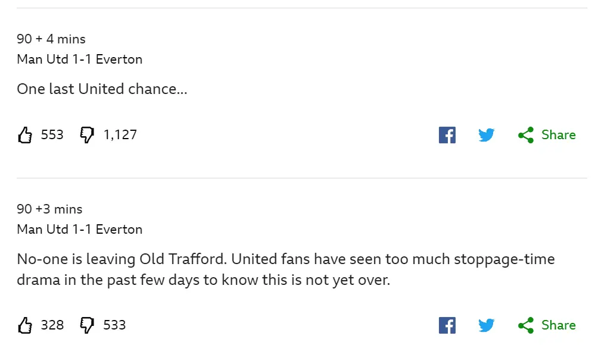Share the 90 +3 mins post on Facebook
Screen dimensions: 614x364
click(x=447, y=325)
